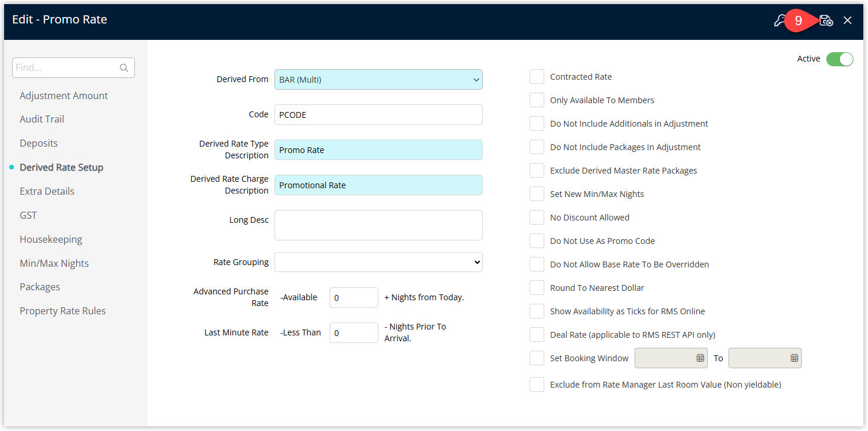Open Property Rate Rules section
868x431 pixels.
tap(63, 311)
